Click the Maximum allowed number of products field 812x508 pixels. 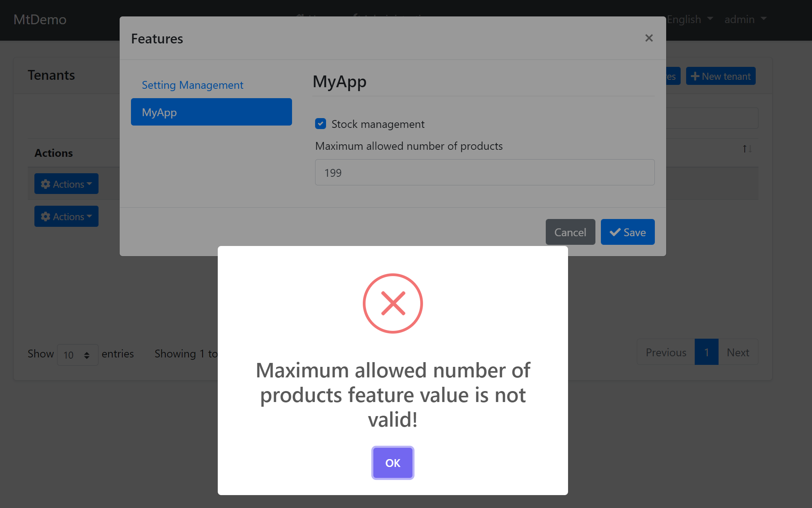point(484,172)
